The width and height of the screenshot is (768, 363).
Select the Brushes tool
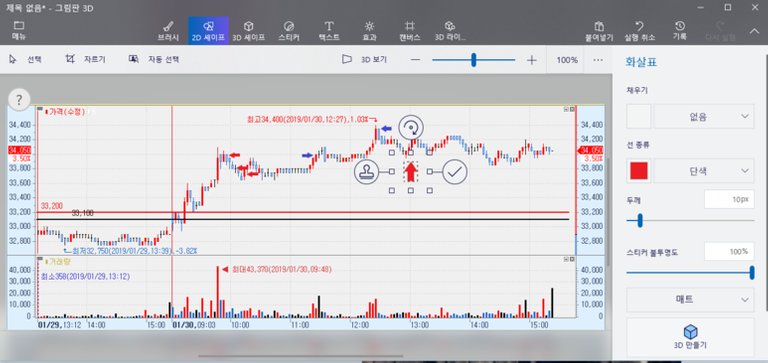pos(168,30)
